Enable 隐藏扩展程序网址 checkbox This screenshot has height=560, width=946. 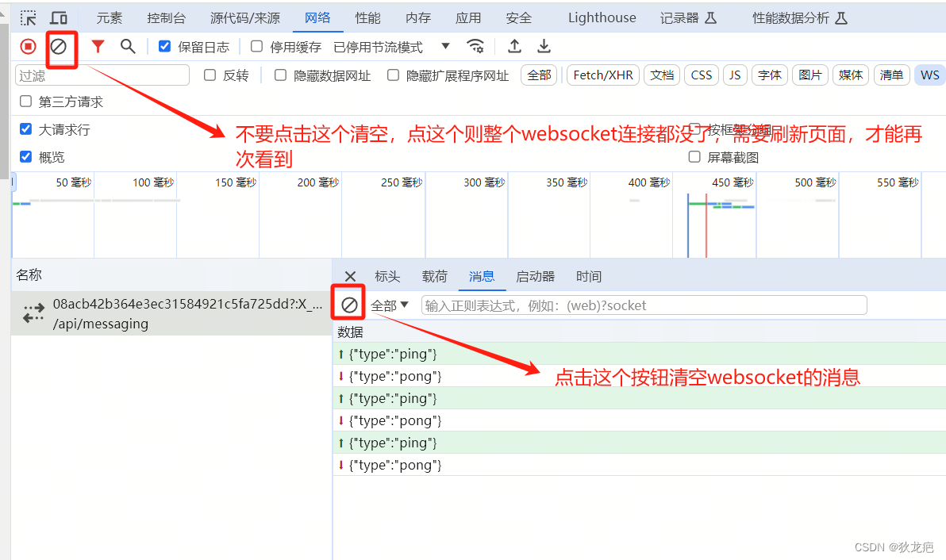(393, 75)
